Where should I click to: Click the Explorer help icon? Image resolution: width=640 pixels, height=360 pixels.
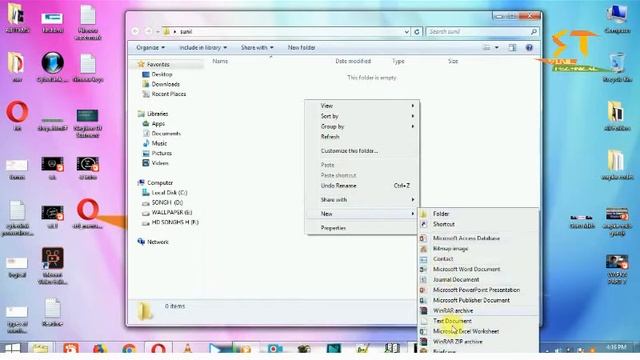point(529,48)
